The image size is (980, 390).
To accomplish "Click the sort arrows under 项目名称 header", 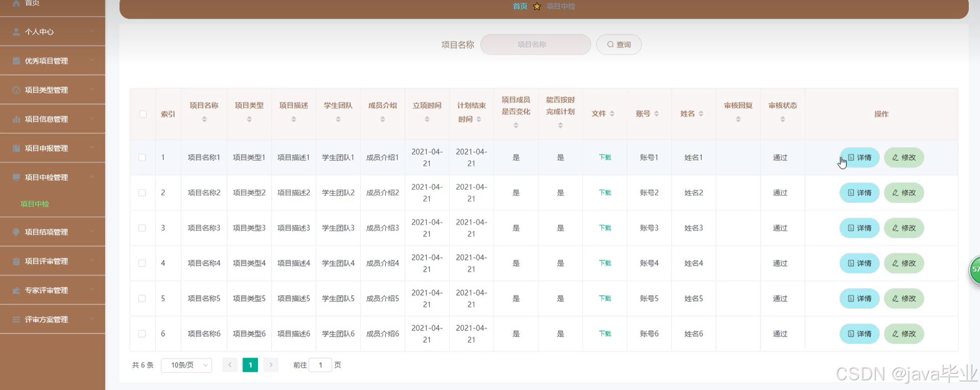I will click(x=204, y=119).
